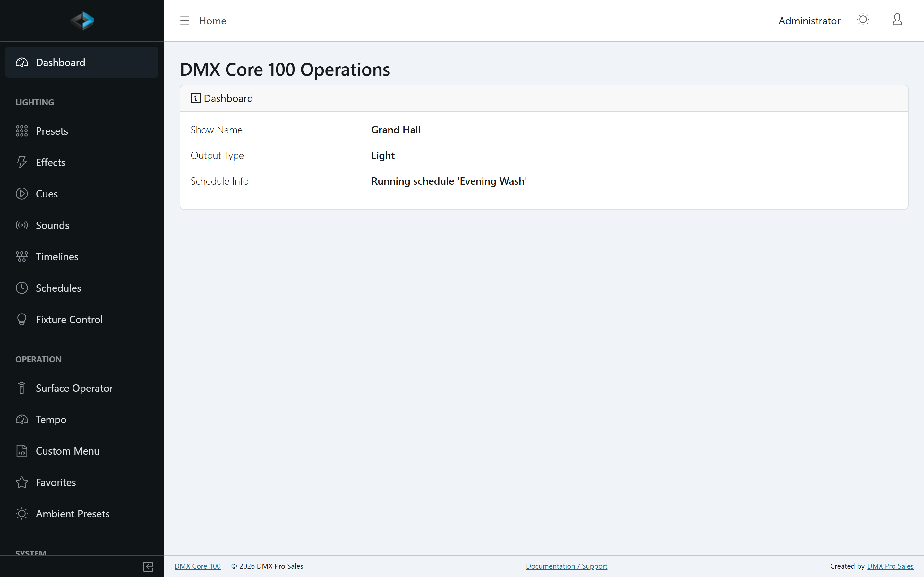Collapse sidebar with the arrow icon
The image size is (924, 577).
pos(148,567)
